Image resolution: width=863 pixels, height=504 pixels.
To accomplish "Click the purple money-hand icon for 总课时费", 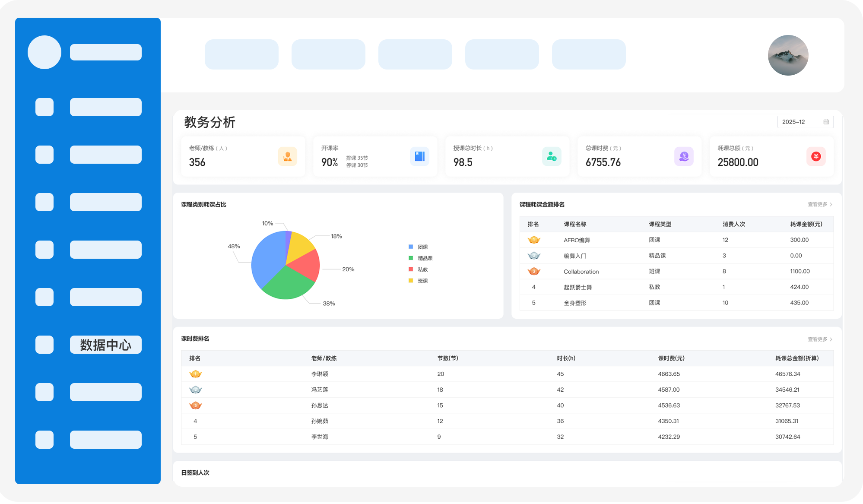I will tap(684, 156).
